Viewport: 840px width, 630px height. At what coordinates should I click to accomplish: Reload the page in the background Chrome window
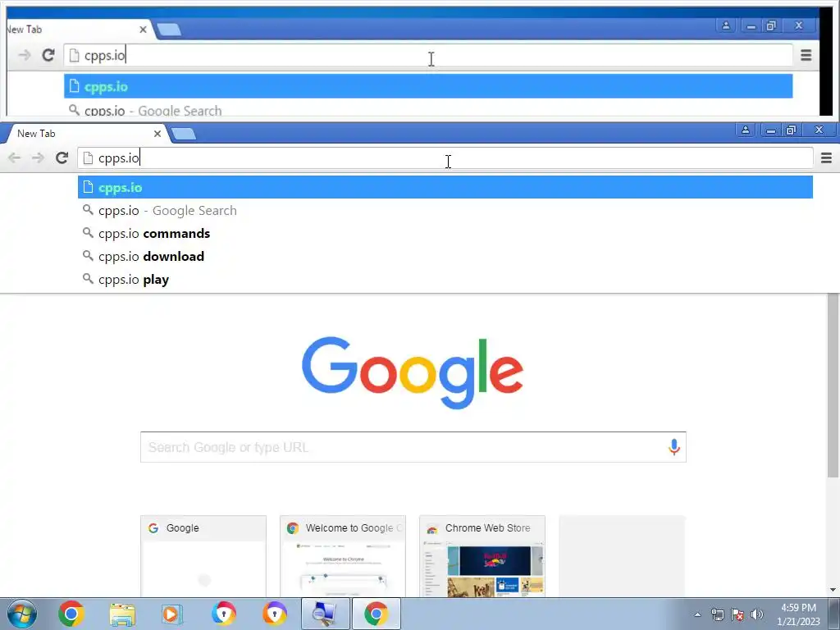[x=48, y=55]
